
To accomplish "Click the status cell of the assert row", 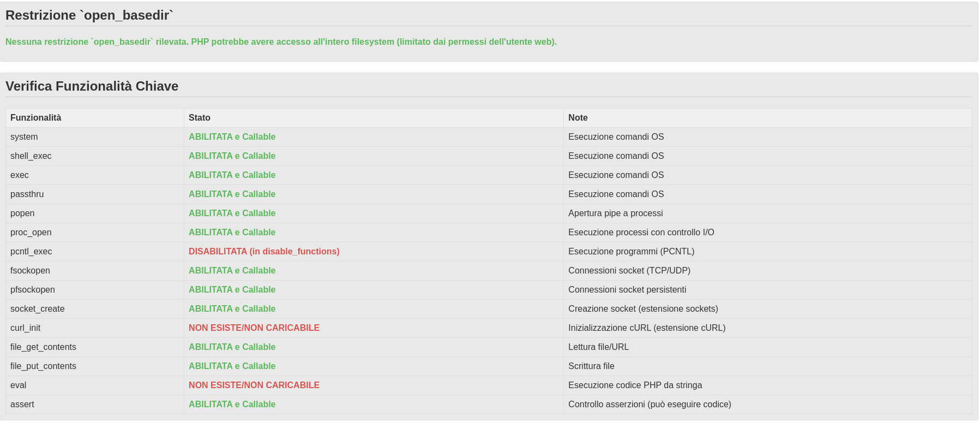I will [232, 405].
